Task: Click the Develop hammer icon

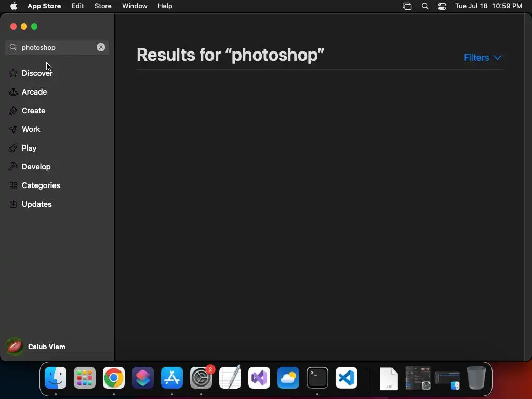Action: pos(13,167)
